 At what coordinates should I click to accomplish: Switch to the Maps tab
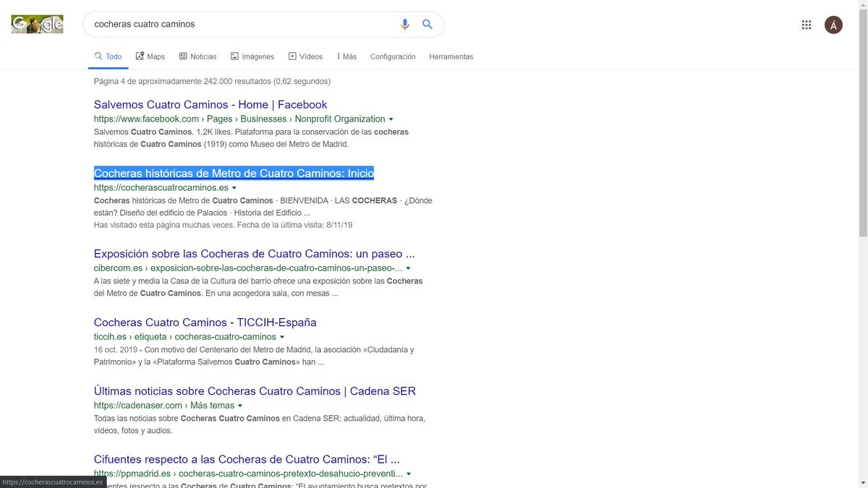(150, 56)
